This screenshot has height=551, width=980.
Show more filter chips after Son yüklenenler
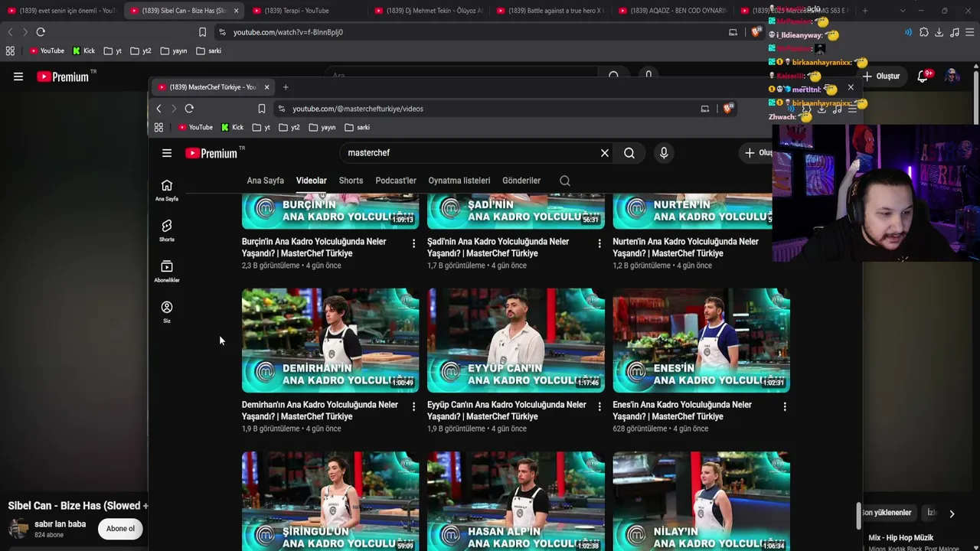click(x=952, y=514)
